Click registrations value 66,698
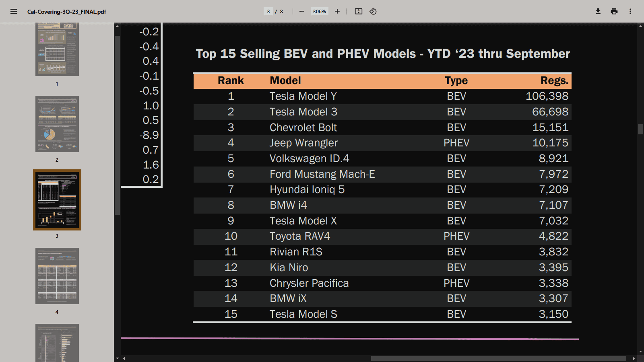 click(550, 112)
